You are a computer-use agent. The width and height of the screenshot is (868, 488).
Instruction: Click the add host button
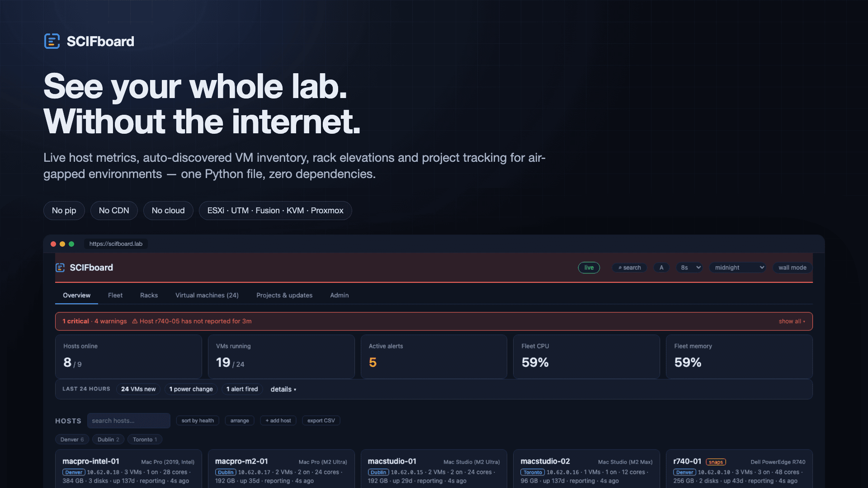(278, 421)
